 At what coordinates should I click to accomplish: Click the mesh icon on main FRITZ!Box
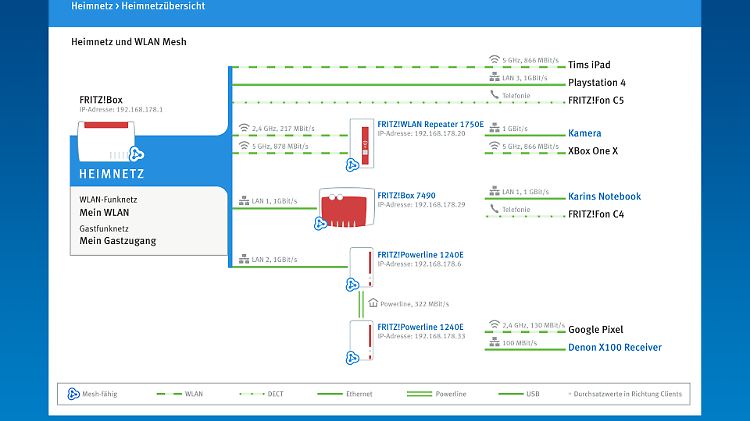(x=136, y=154)
